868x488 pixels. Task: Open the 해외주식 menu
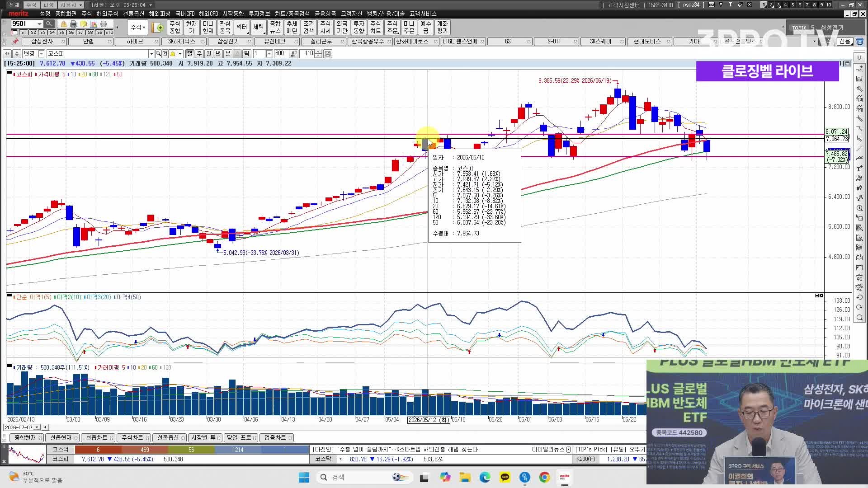pos(107,14)
